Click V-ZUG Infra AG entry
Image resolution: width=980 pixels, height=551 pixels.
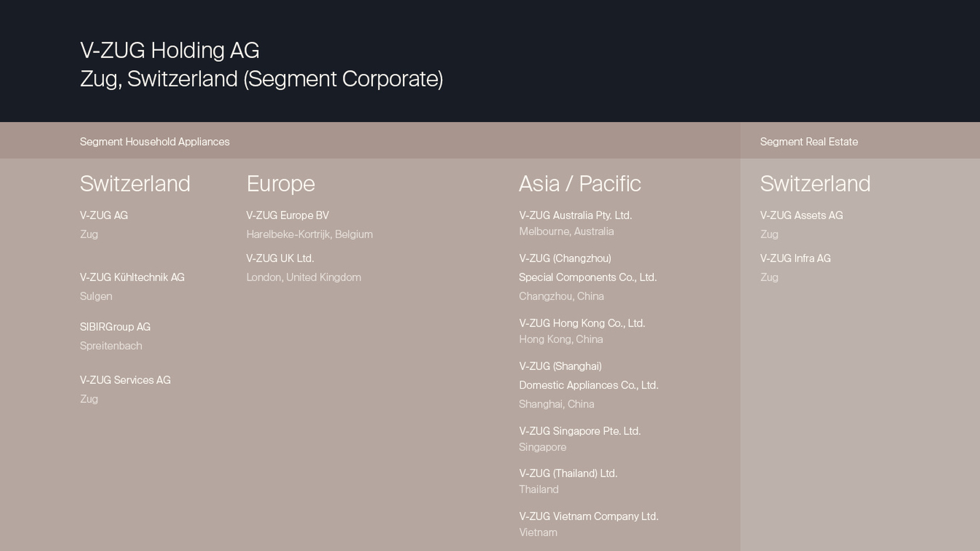795,258
